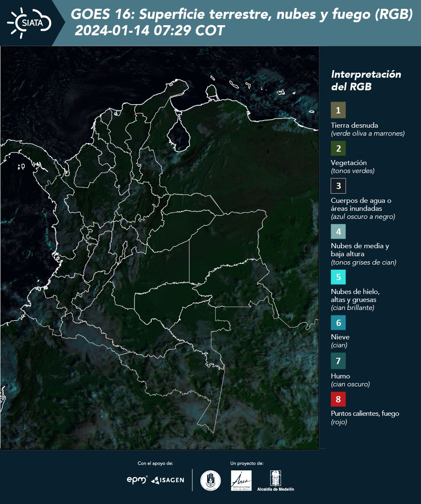Click the Área Metropolitana logo
This screenshot has width=421, height=504.
point(242,480)
